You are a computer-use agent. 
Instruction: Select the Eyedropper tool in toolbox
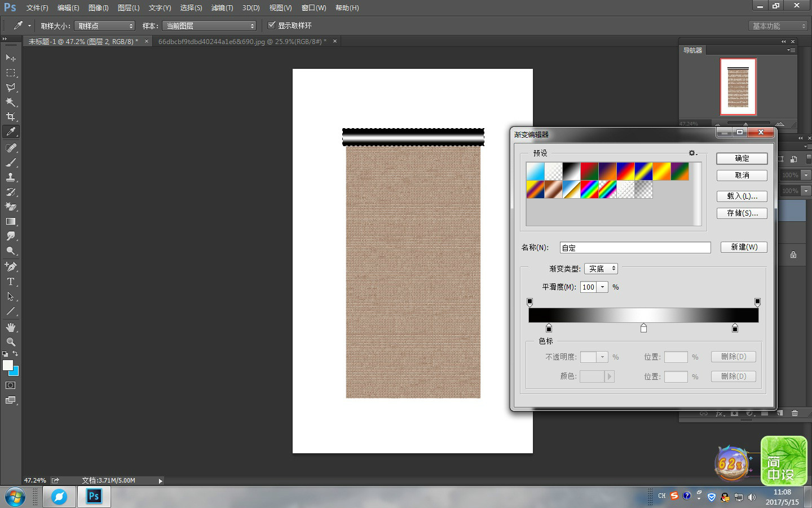pos(11,132)
